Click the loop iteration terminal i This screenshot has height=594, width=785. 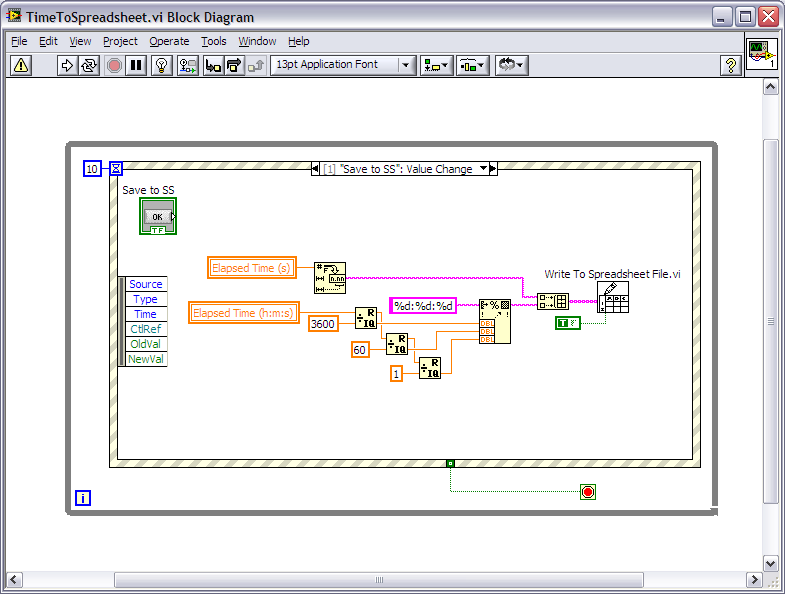coord(83,498)
